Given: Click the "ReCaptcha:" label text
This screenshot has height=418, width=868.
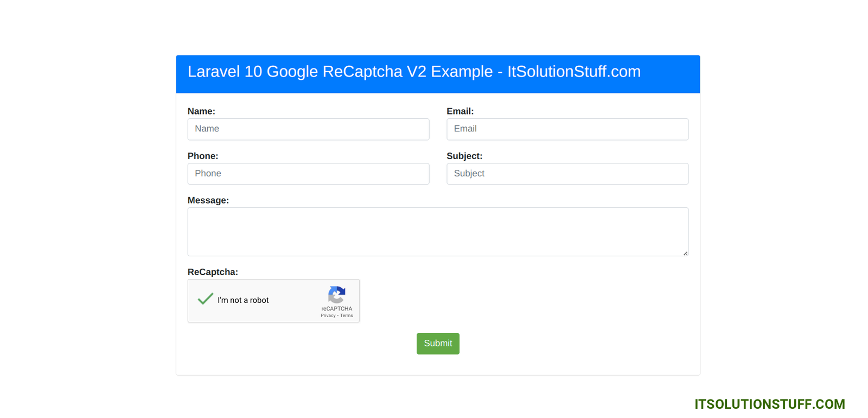Looking at the screenshot, I should (213, 272).
